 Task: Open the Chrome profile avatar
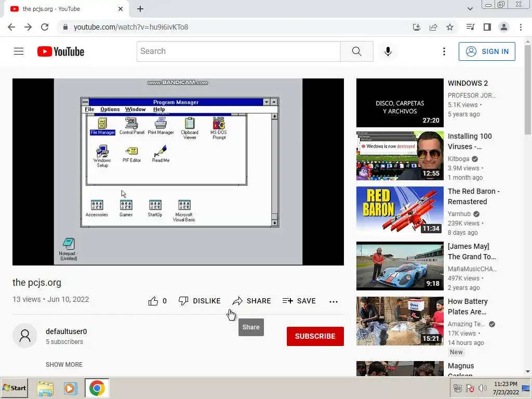point(504,27)
